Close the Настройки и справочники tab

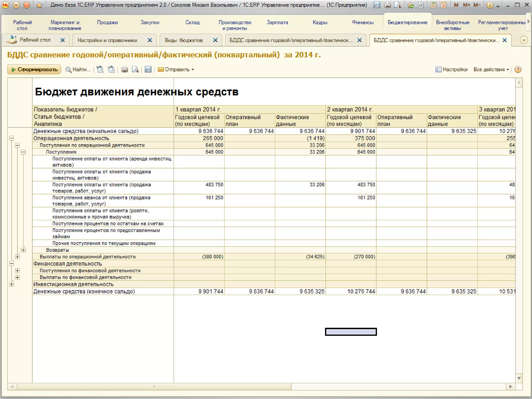click(x=150, y=40)
